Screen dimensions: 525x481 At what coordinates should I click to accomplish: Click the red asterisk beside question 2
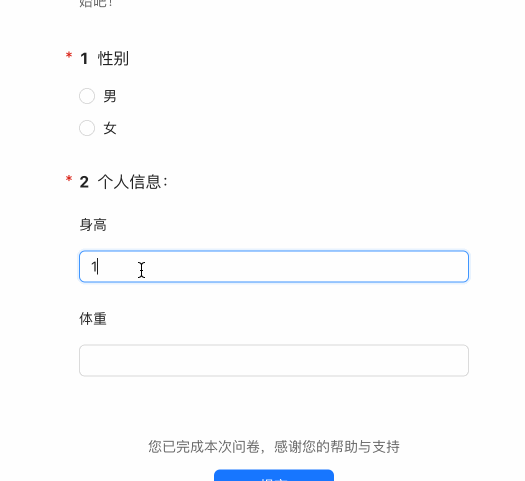pos(69,179)
